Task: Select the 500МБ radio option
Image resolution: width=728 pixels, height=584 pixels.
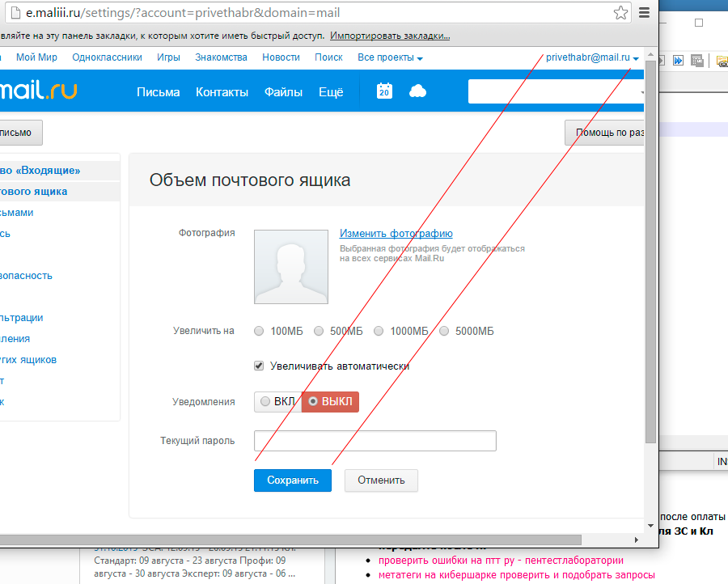Action: click(x=319, y=331)
